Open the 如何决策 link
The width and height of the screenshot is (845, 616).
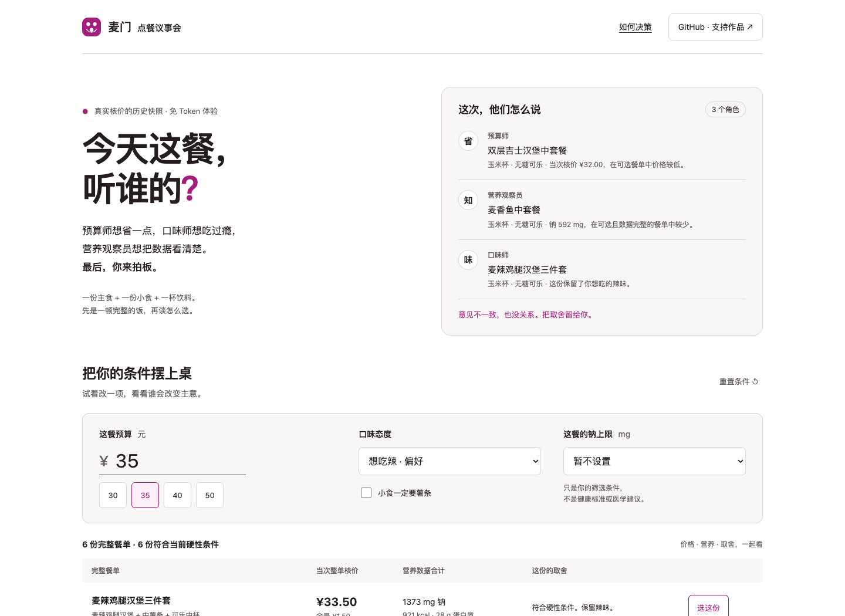click(636, 27)
